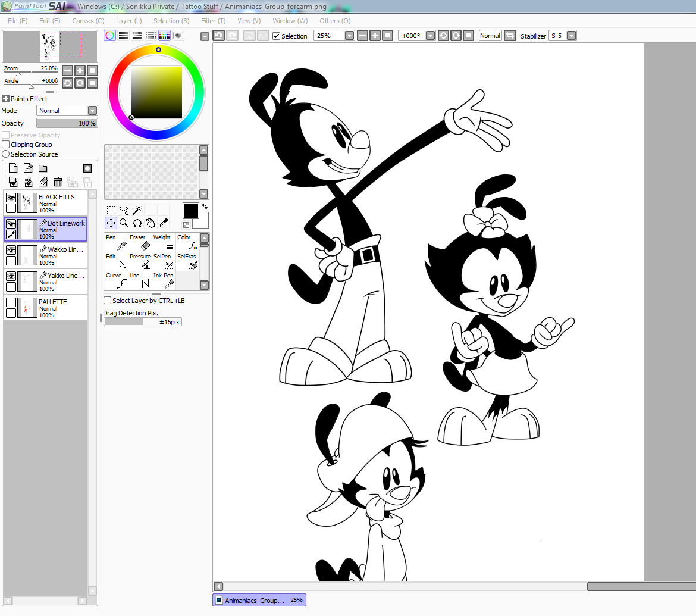Select the Eyedropper color picker tool
Viewport: 696px width, 616px height.
pyautogui.click(x=164, y=223)
